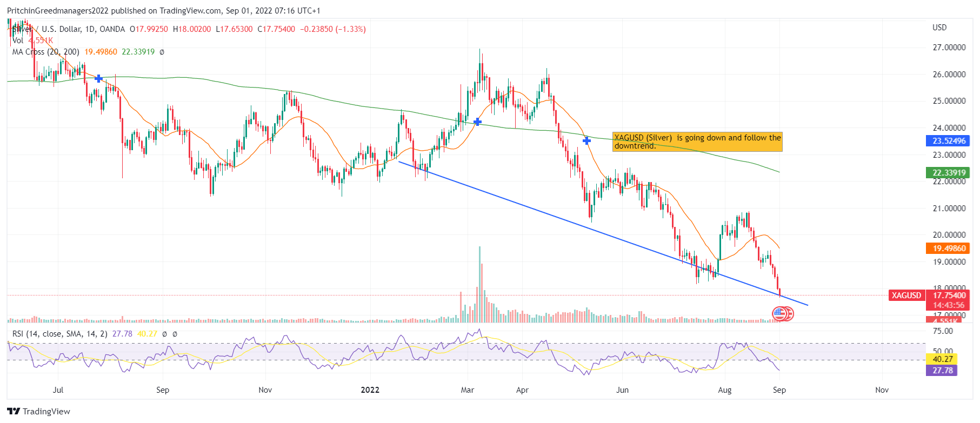Click the 25.00000 price axis tick

click(x=949, y=101)
